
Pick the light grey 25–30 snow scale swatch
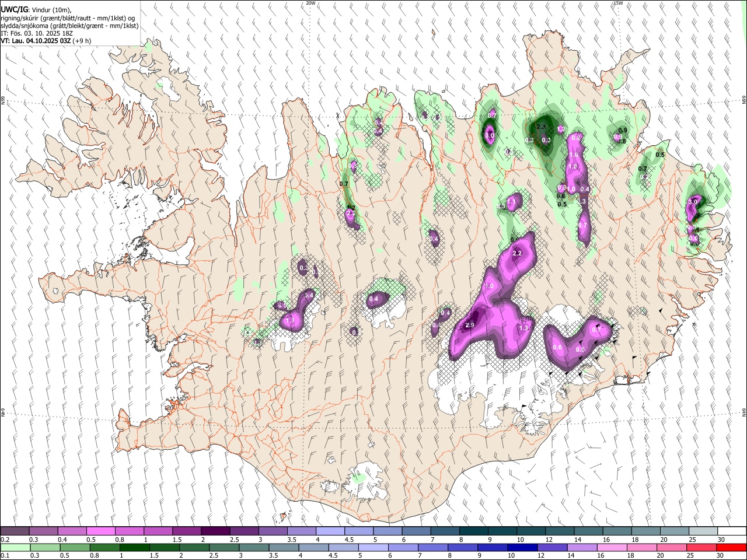pos(703,531)
